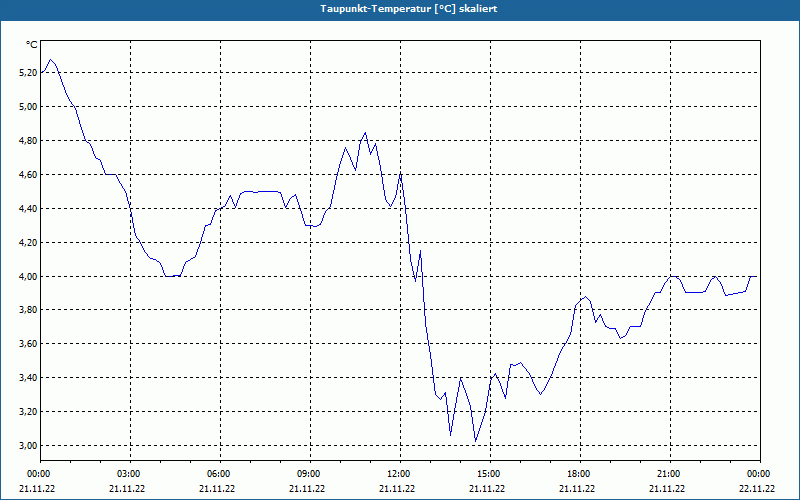
Task: Click the 00:00 label above 22.11.22
Action: 760,474
